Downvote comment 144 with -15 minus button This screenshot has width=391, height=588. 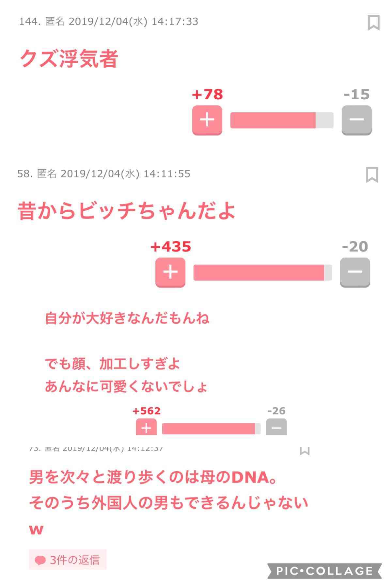[x=356, y=120]
